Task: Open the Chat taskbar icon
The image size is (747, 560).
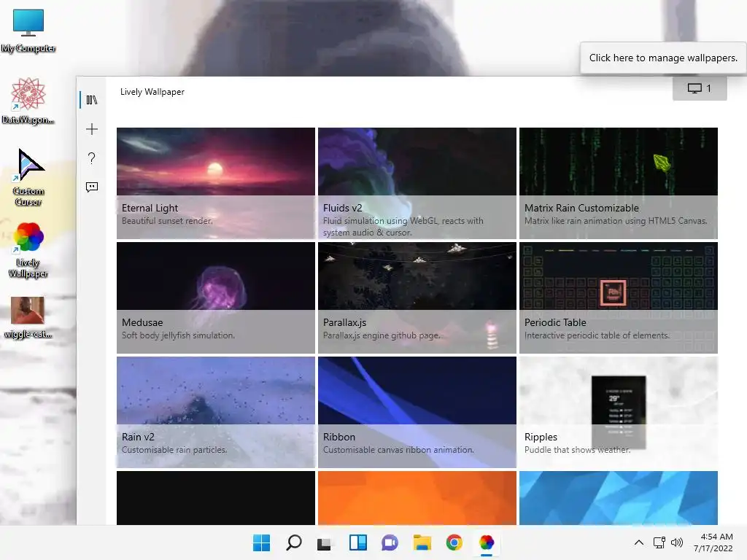Action: [390, 542]
